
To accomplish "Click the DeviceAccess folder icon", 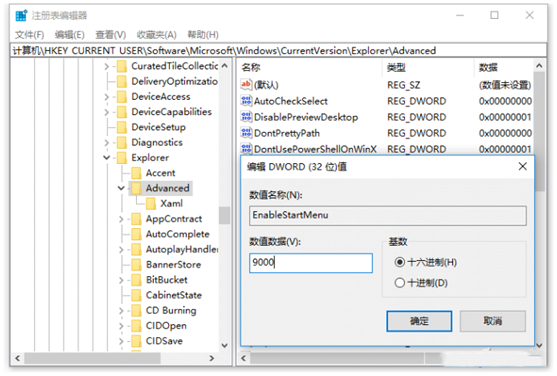I will [122, 97].
